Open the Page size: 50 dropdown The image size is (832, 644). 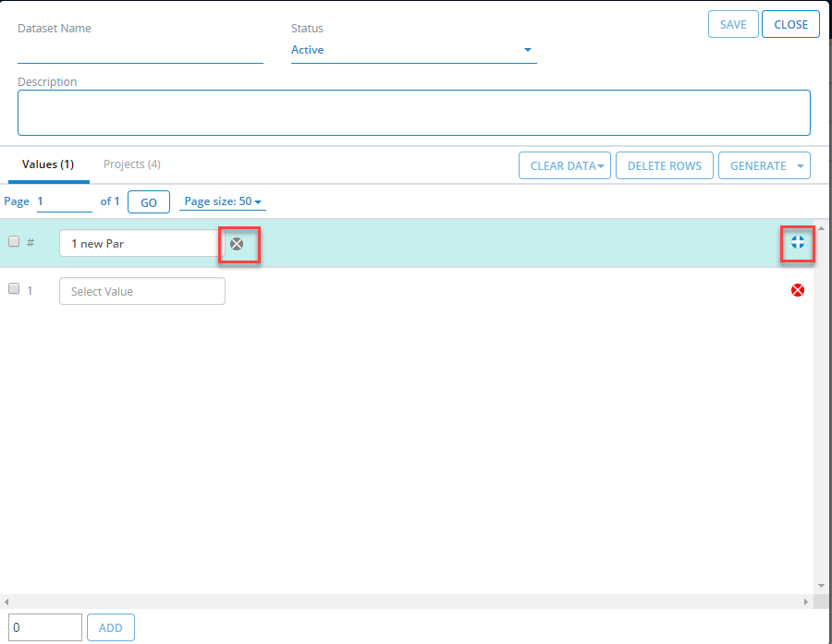[223, 201]
